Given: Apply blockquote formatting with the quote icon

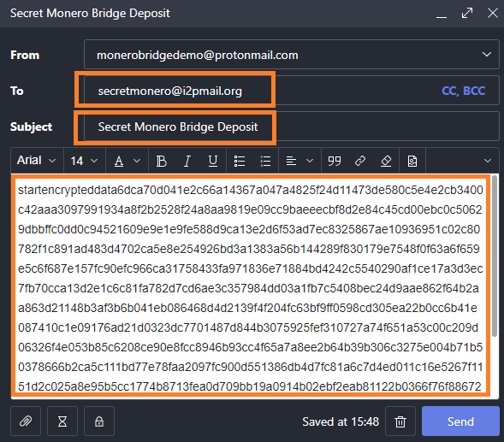Looking at the screenshot, I should click(x=335, y=161).
